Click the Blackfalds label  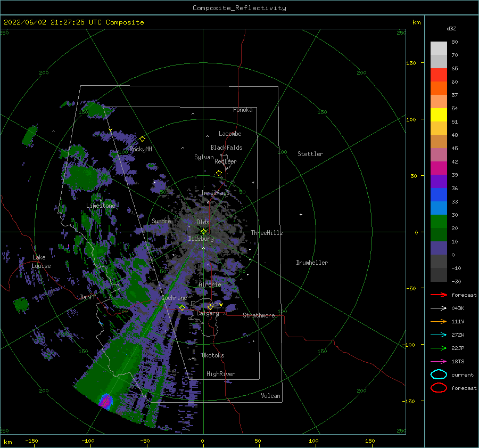click(226, 148)
